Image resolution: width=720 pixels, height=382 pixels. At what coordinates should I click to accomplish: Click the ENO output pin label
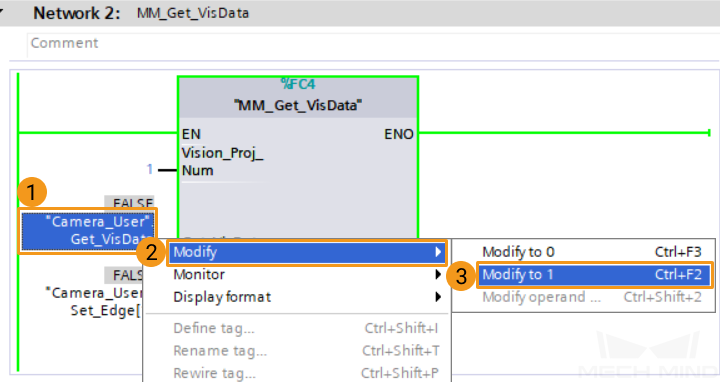(399, 134)
